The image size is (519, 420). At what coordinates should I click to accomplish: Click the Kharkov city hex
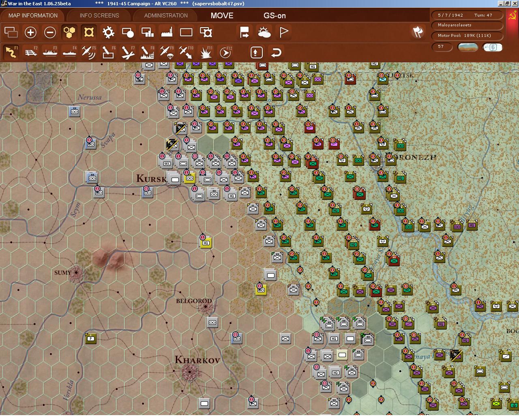(189, 371)
